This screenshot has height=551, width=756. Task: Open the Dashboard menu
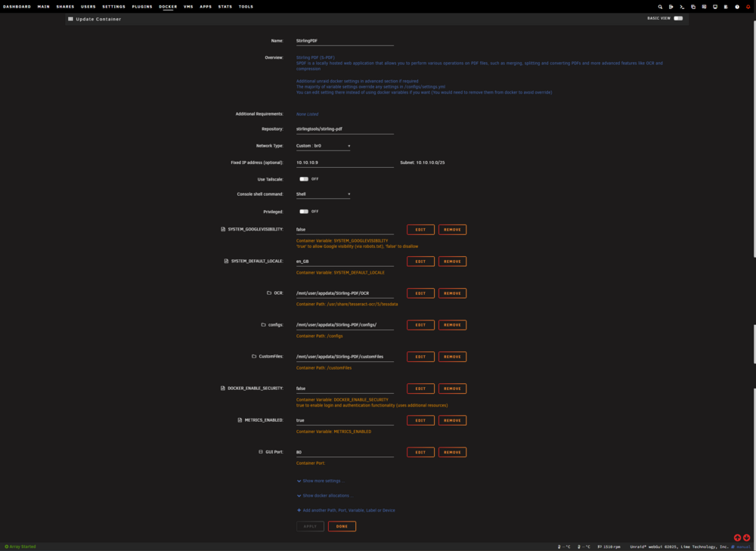point(17,7)
